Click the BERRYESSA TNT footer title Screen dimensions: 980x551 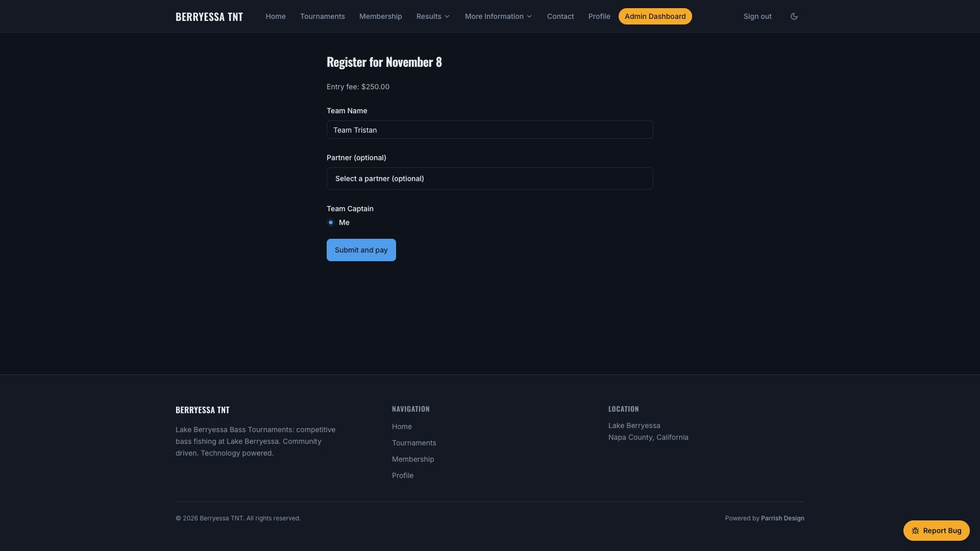[203, 410]
